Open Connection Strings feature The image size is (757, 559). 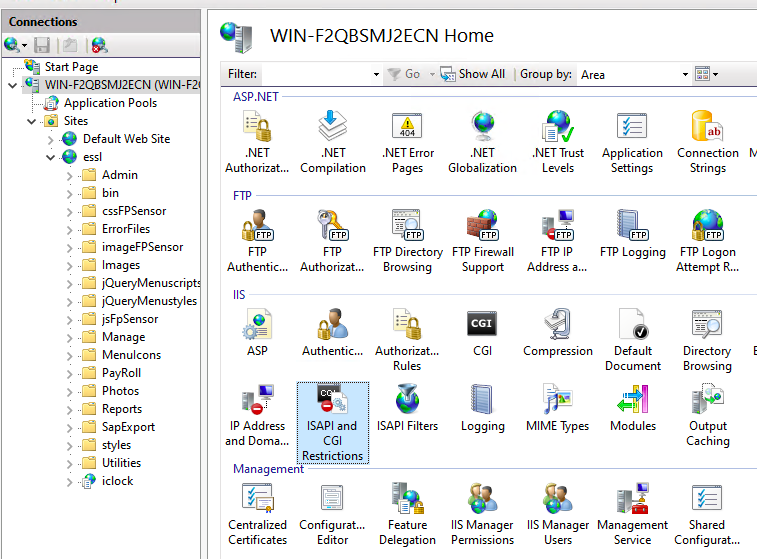coord(708,142)
